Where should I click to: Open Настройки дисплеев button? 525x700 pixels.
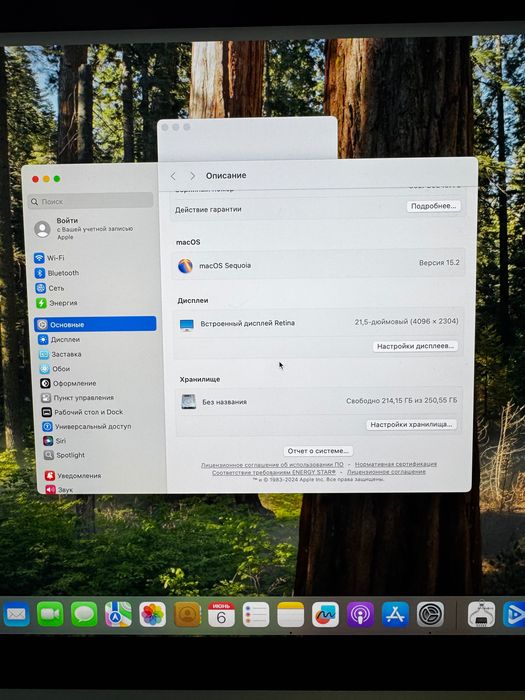tap(415, 346)
